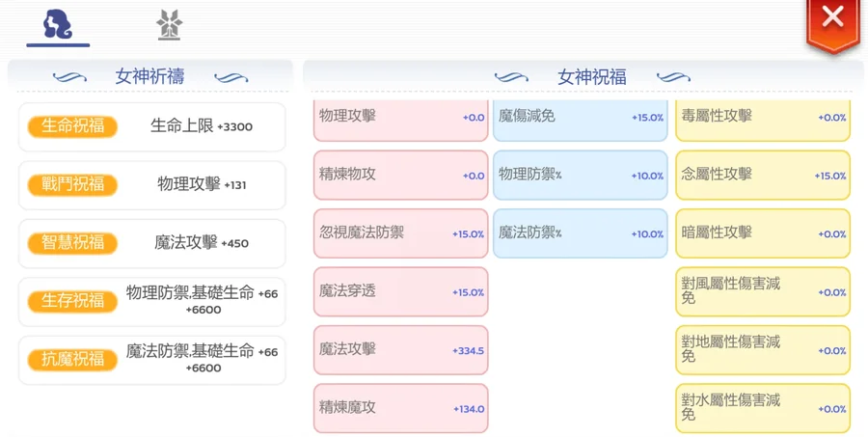Click the 毒屬性攻擊 yellow stat card
Screen dimensions: 868x437
pos(762,118)
